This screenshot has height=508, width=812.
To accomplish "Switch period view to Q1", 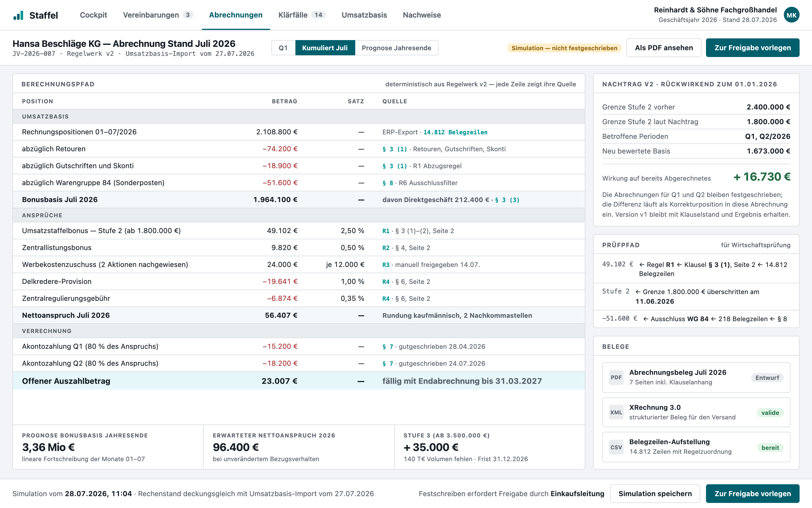I will click(283, 48).
